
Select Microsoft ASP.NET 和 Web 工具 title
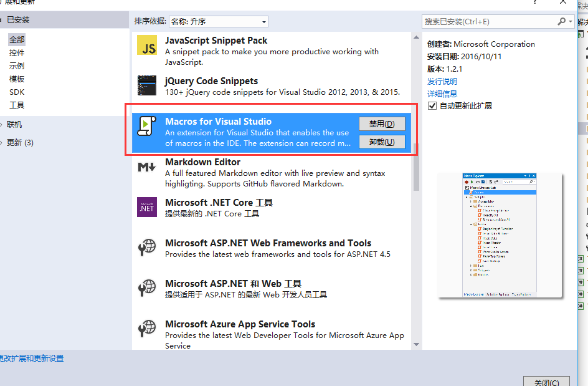point(233,284)
